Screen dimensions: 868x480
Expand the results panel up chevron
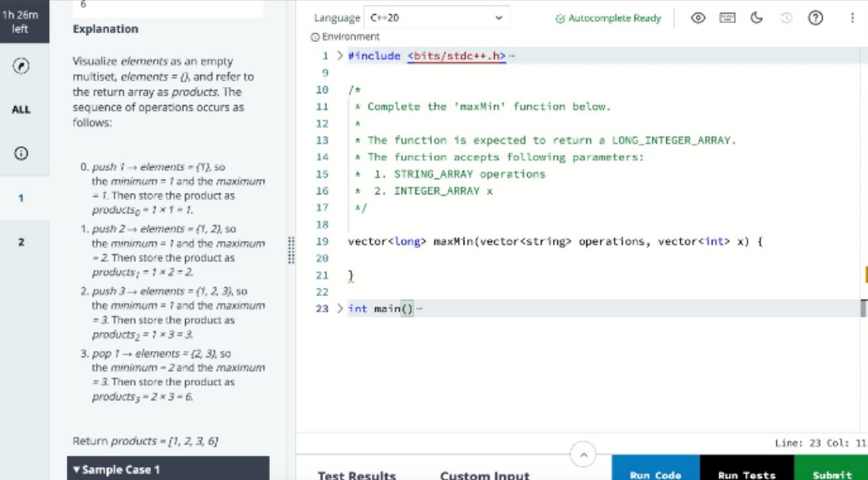(x=583, y=455)
